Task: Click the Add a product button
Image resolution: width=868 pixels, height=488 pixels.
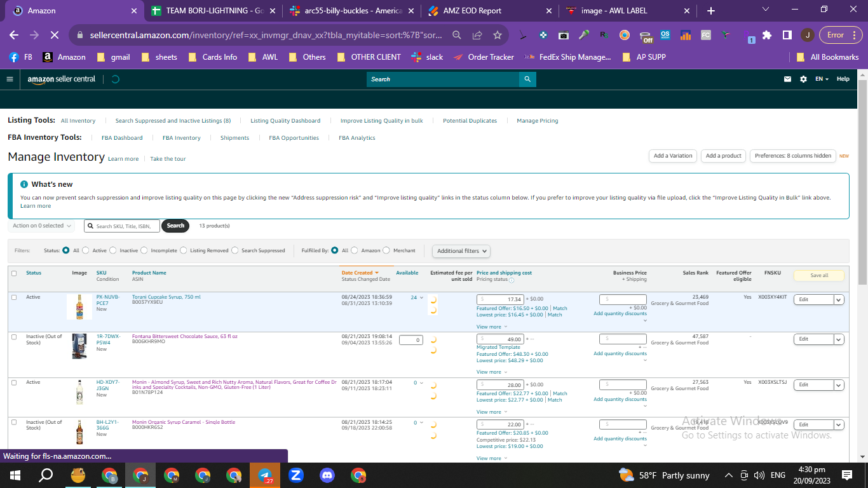Action: (724, 156)
